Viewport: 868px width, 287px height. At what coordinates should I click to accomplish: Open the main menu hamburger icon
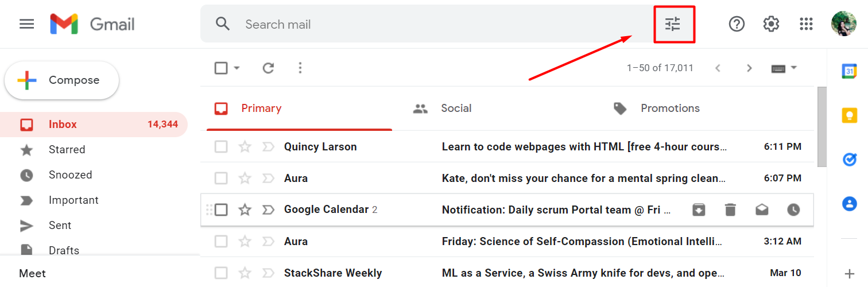(x=27, y=24)
